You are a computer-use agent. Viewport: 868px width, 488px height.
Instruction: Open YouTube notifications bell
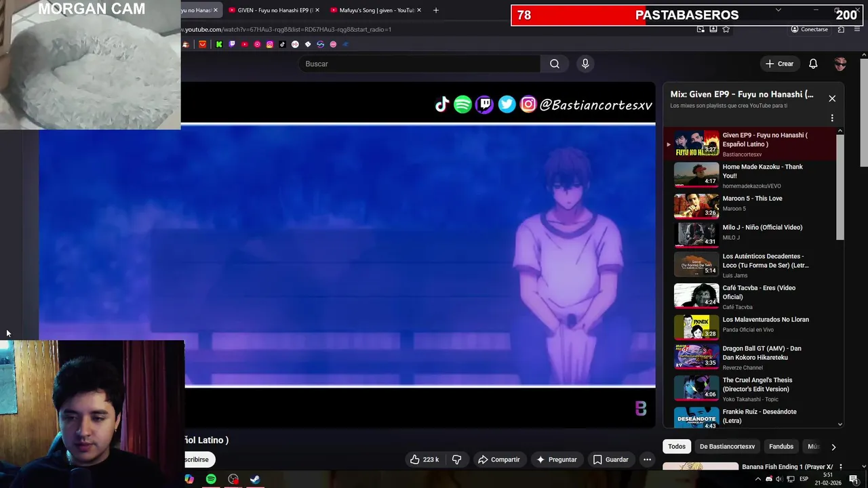(x=813, y=64)
